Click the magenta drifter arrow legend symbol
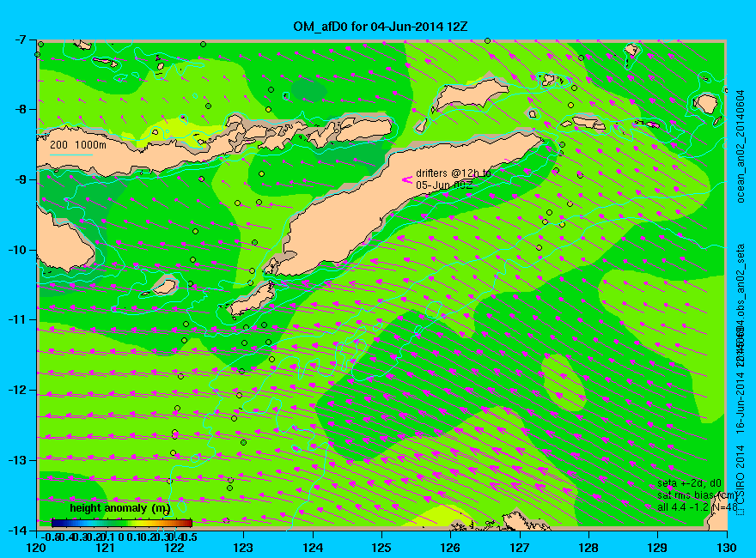The image size is (756, 558). [407, 179]
